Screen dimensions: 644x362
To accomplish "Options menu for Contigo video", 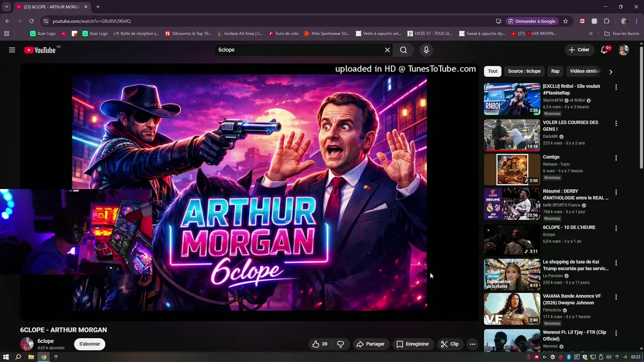I will 616,158.
